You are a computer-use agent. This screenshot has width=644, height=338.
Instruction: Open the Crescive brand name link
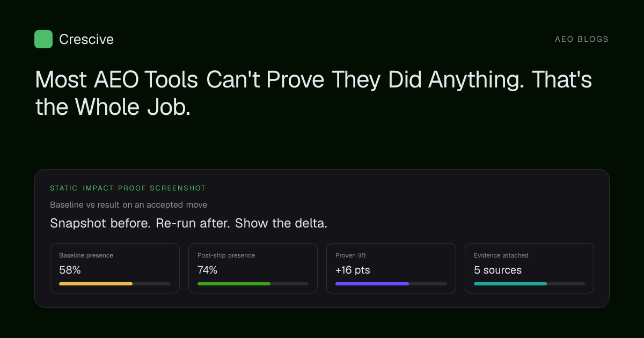coord(86,39)
